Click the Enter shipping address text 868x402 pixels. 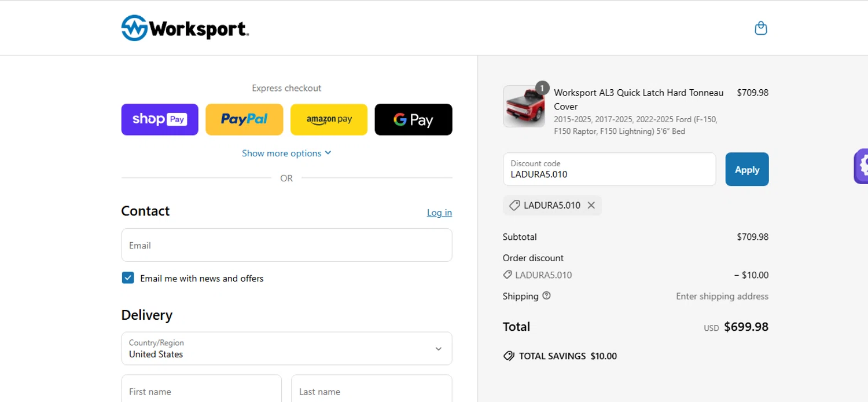(722, 296)
